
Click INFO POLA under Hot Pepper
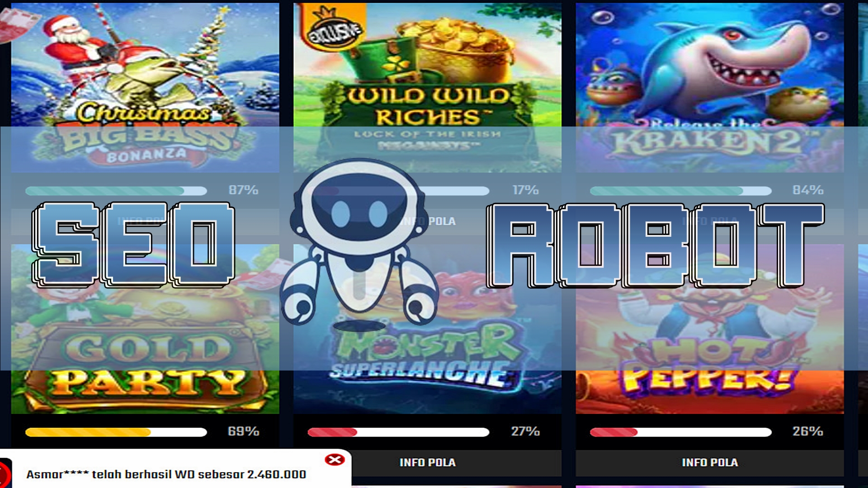pyautogui.click(x=710, y=463)
